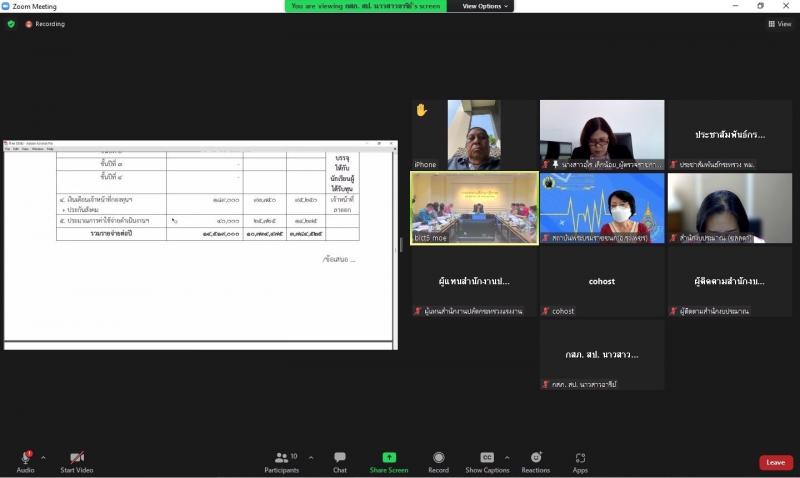Expand the caret next to Show Captions
The width and height of the screenshot is (800, 478).
(507, 458)
